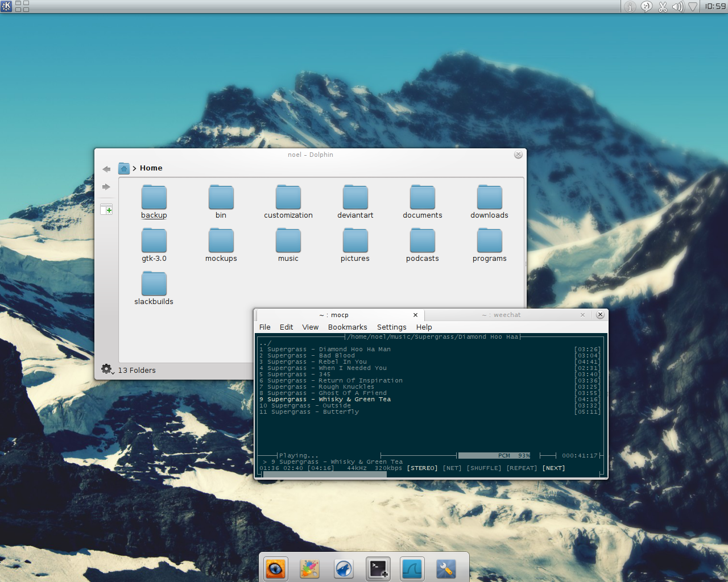Select the programs folder
Viewport: 728px width, 582px height.
490,246
